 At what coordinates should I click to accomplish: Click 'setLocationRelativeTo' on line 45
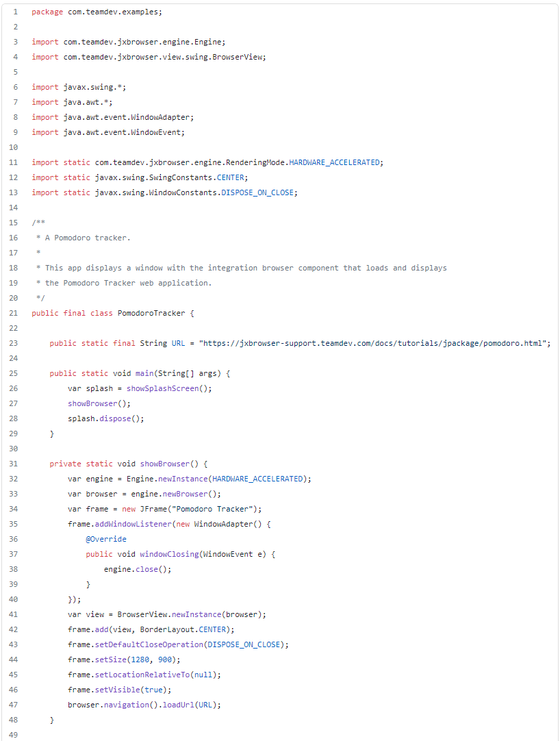[x=142, y=675]
